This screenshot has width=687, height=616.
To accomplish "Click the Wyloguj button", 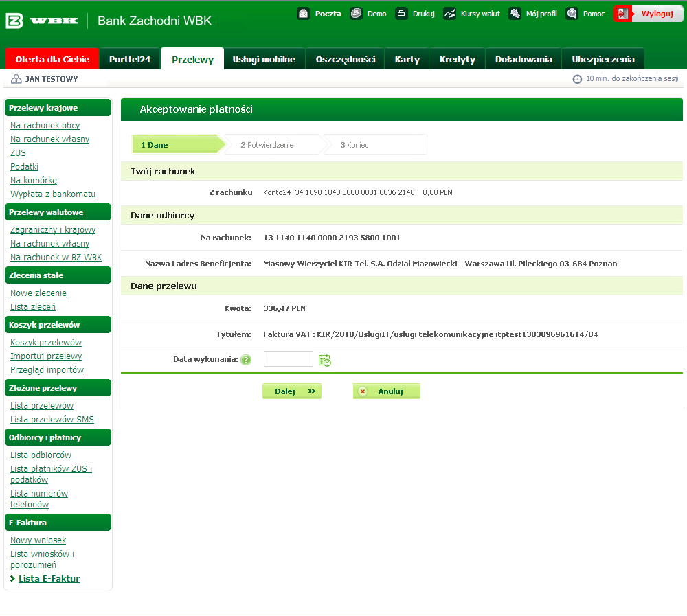I will pos(648,14).
